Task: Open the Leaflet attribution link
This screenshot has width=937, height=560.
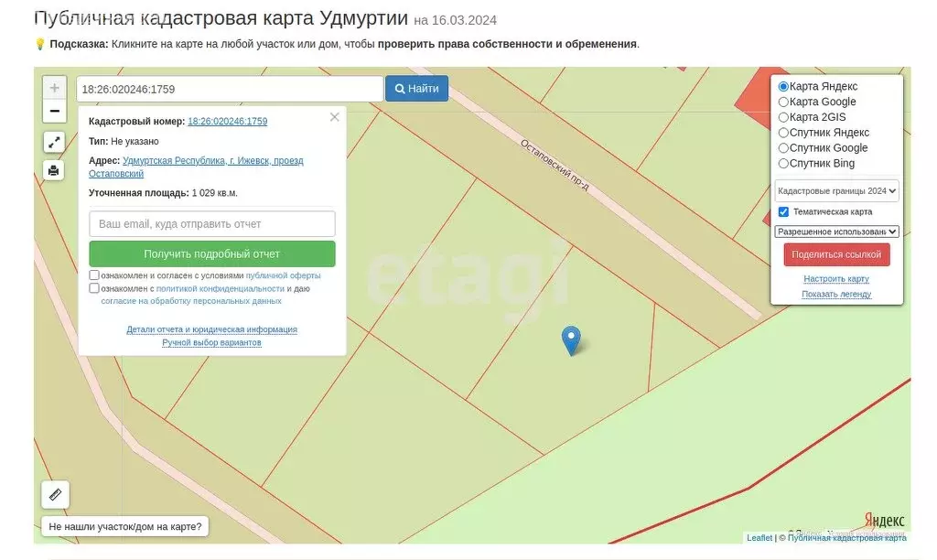Action: (759, 538)
